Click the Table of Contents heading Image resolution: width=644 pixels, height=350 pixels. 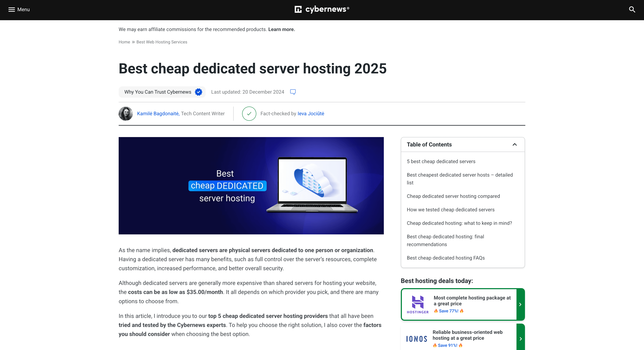429,144
